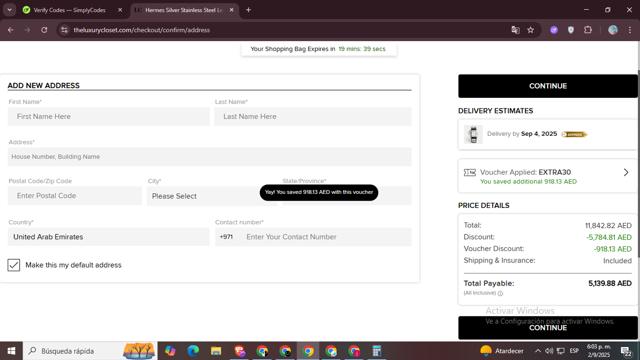640x360 pixels.
Task: Open the notification center icon
Action: point(626,351)
